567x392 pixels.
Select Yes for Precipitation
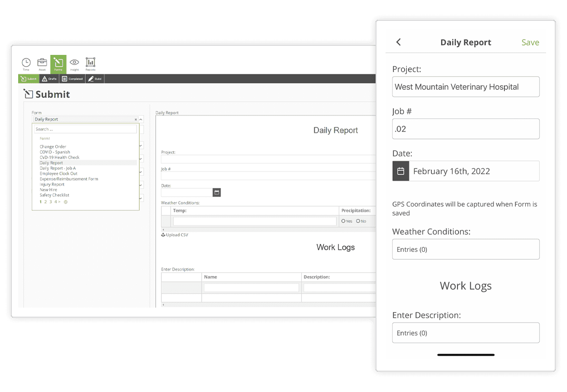click(x=343, y=221)
